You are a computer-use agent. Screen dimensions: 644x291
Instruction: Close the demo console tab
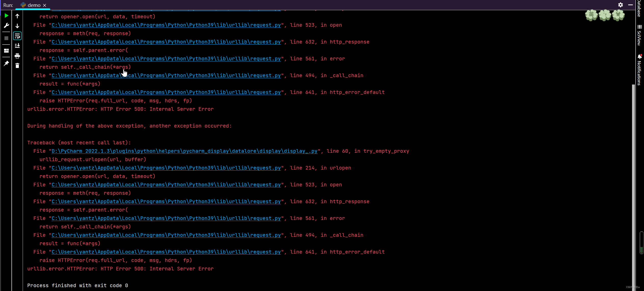45,5
